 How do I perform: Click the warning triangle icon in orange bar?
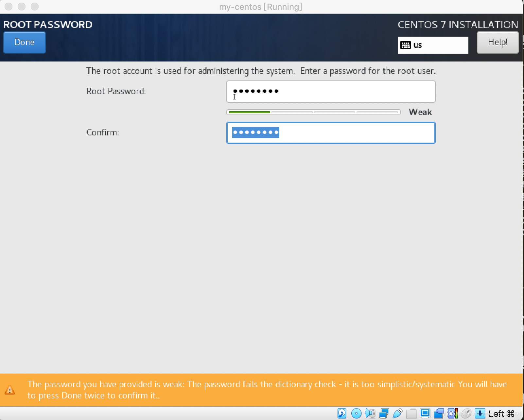pos(10,390)
